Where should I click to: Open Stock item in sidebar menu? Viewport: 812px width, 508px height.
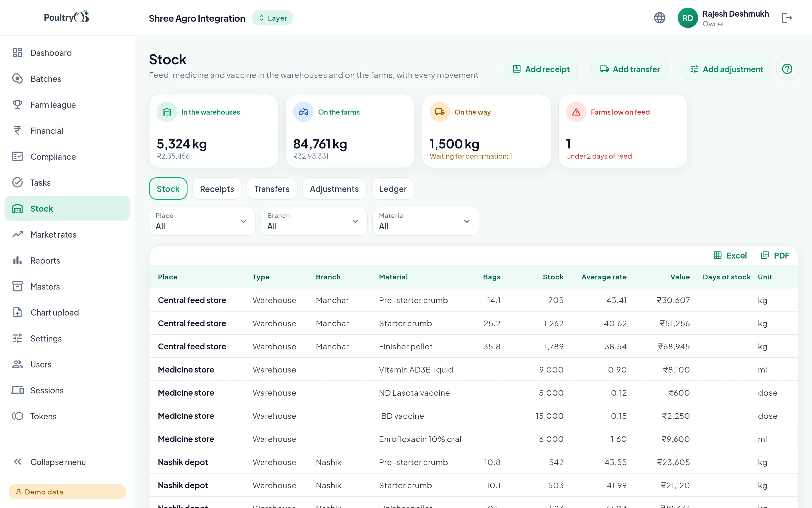[67, 208]
